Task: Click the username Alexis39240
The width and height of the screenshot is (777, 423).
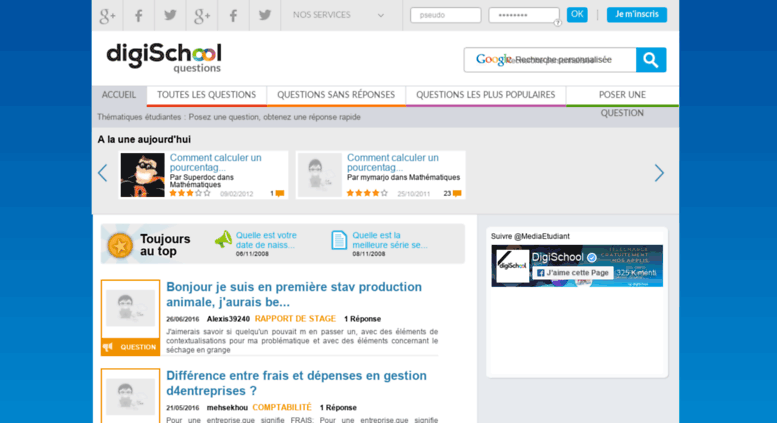Action: point(228,319)
